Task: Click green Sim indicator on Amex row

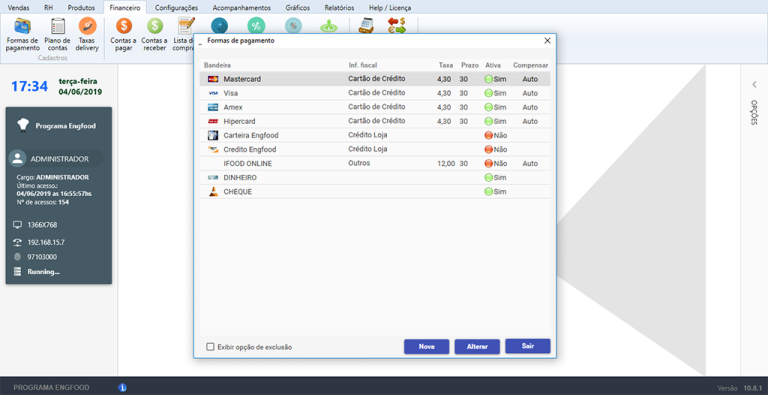Action: click(488, 107)
